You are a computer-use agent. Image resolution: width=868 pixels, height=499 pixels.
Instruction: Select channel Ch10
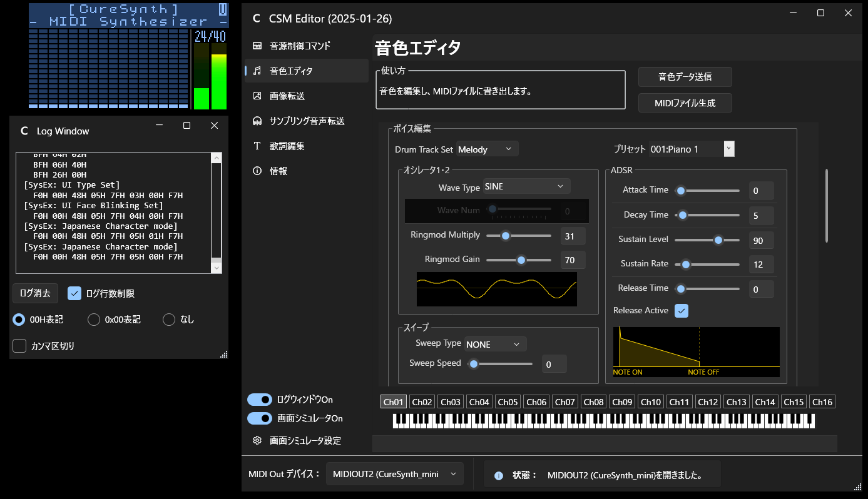tap(651, 402)
